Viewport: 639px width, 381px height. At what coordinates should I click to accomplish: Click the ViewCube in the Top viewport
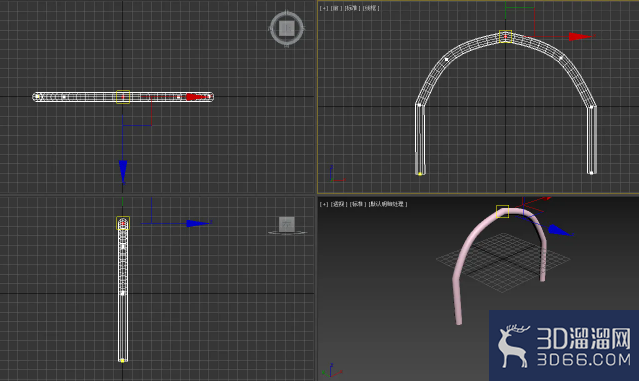pos(286,28)
